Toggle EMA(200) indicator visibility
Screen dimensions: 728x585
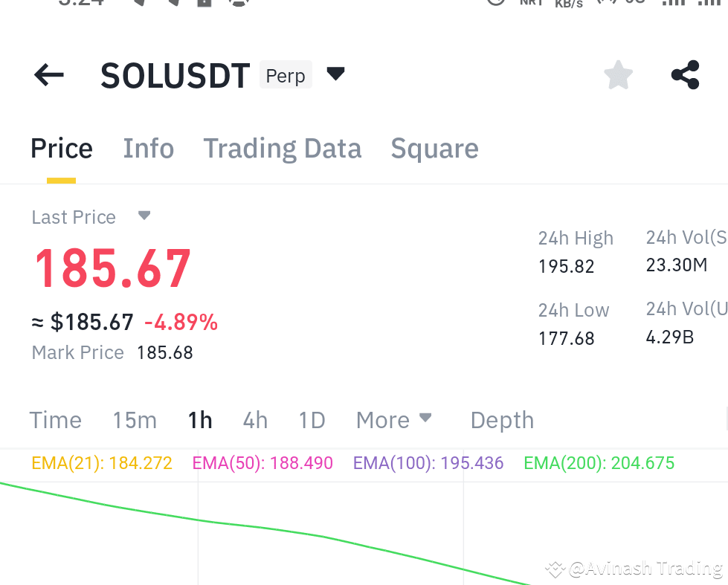[x=599, y=462]
